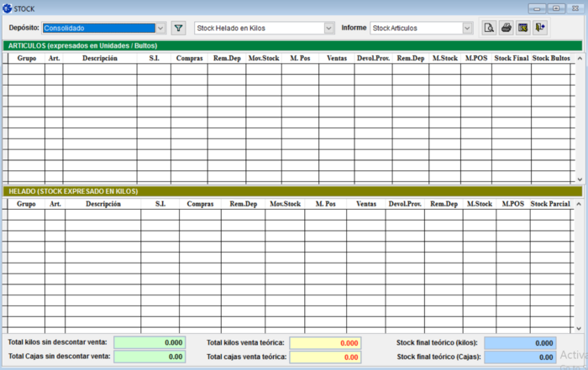
Task: Click Total cajas venta teórica field
Action: [324, 357]
